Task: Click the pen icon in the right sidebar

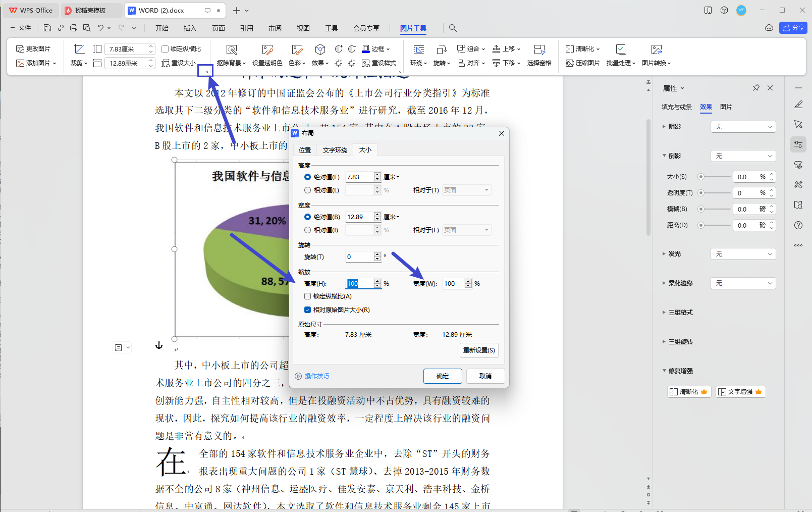Action: tap(798, 105)
